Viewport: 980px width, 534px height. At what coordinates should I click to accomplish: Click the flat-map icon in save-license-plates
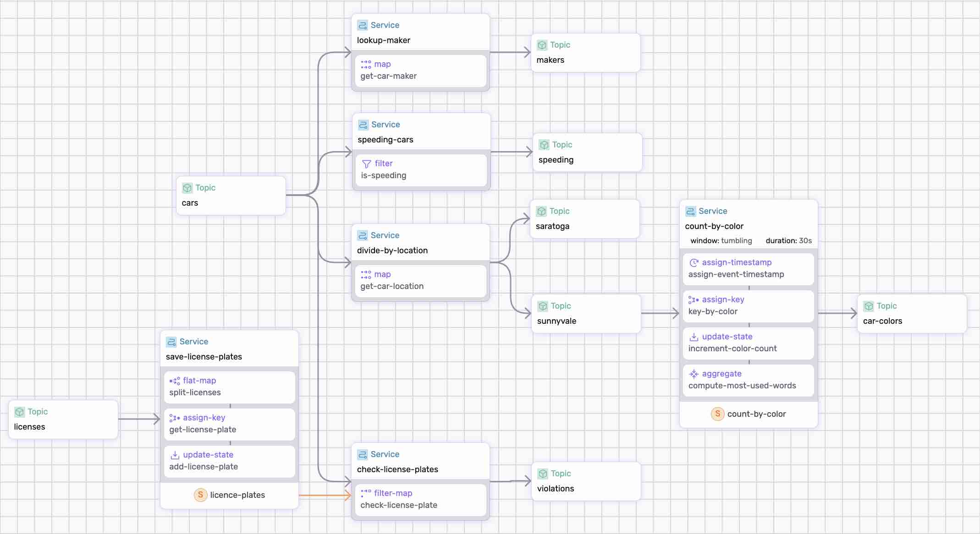click(175, 381)
